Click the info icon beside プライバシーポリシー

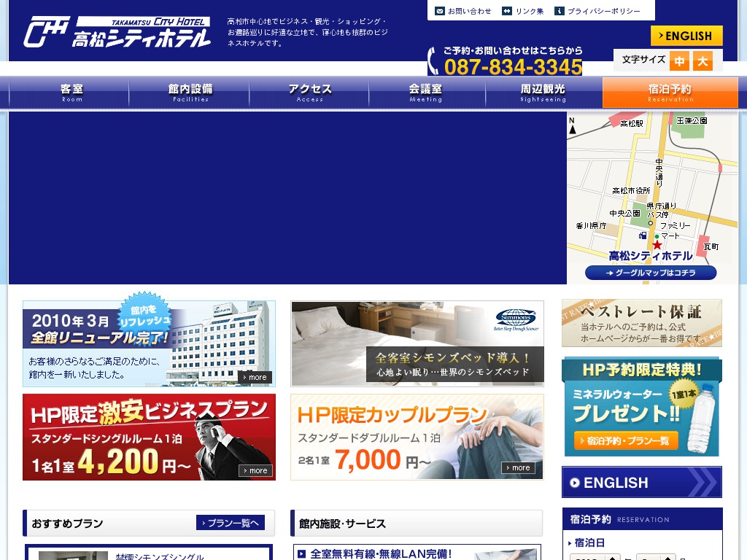tap(560, 11)
